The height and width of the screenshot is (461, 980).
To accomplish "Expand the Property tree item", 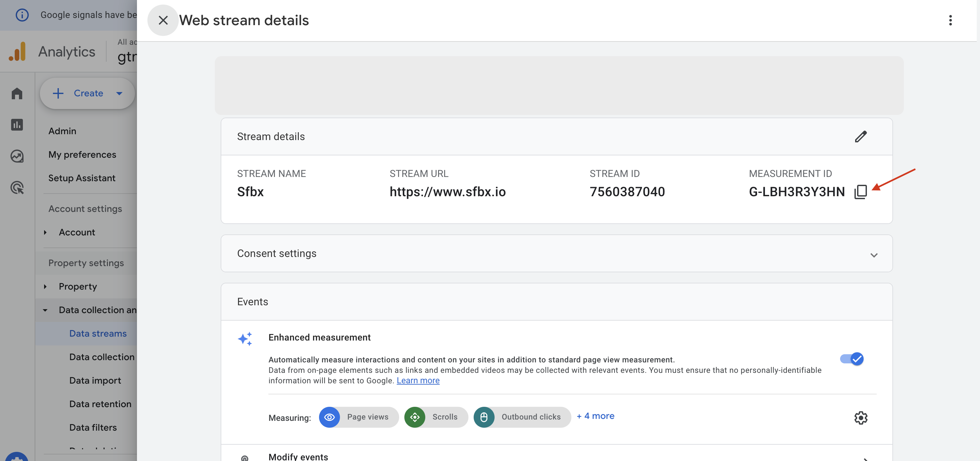I will [45, 287].
